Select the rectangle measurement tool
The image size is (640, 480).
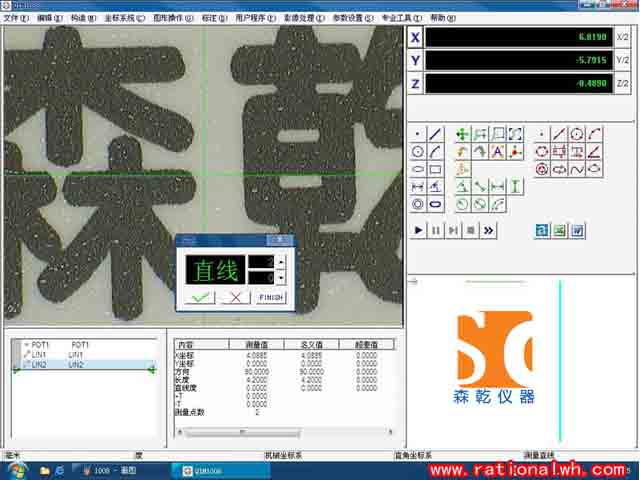tap(435, 169)
